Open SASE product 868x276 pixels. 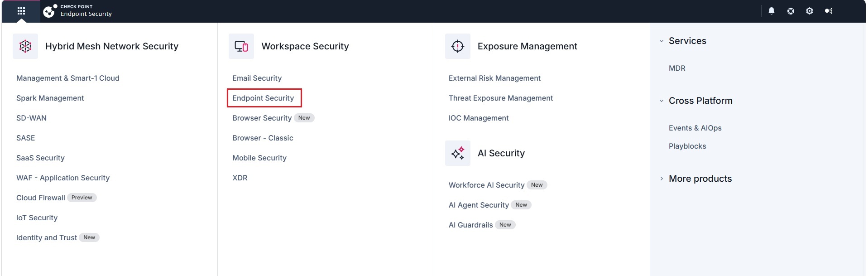click(x=25, y=138)
